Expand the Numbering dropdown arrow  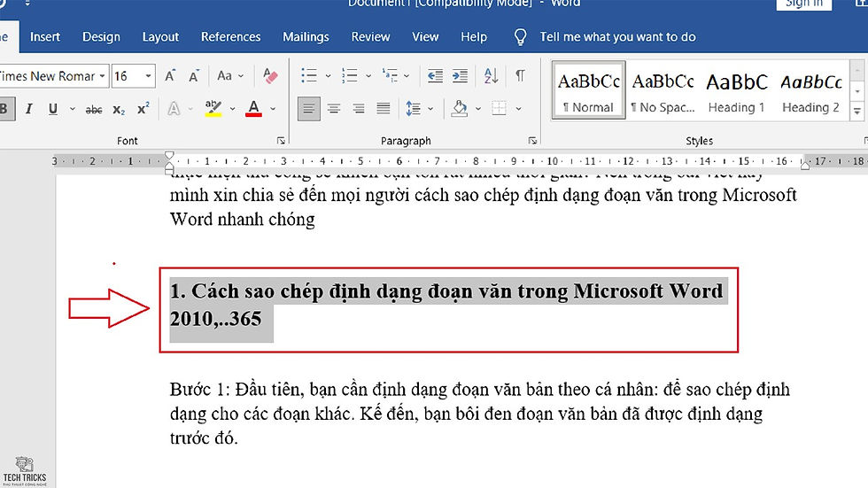(368, 76)
